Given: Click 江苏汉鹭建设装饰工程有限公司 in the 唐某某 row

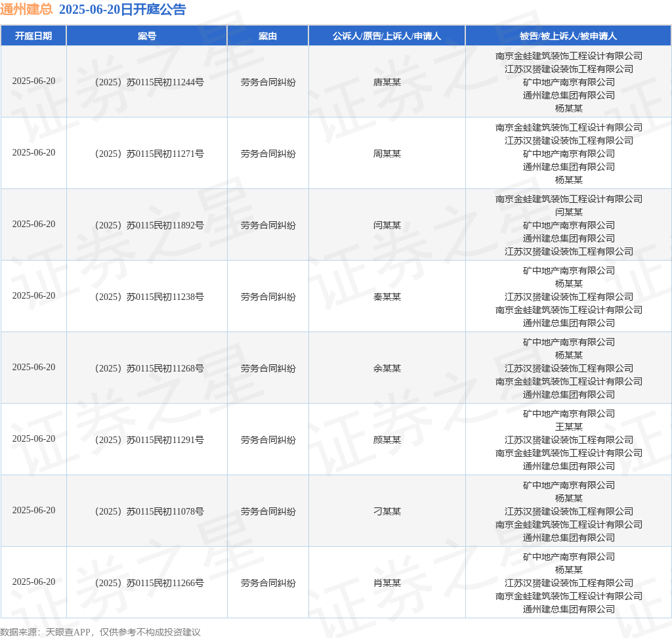Looking at the screenshot, I should click(568, 69).
